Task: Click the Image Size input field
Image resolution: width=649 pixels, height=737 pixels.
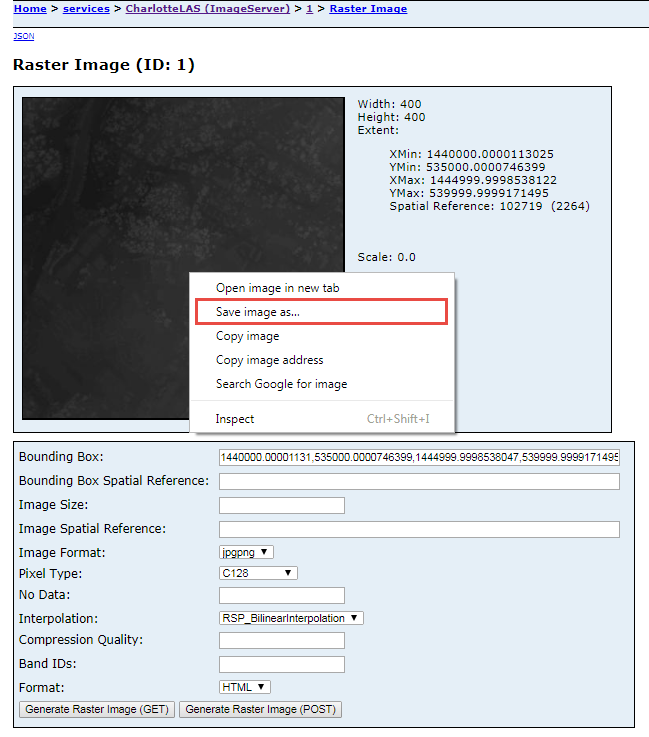Action: 281,505
